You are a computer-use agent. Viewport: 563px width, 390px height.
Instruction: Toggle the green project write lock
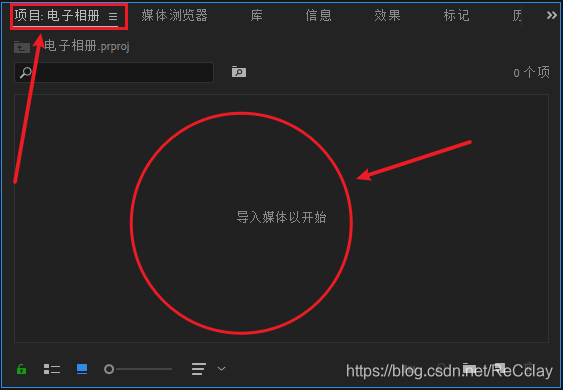tap(22, 369)
